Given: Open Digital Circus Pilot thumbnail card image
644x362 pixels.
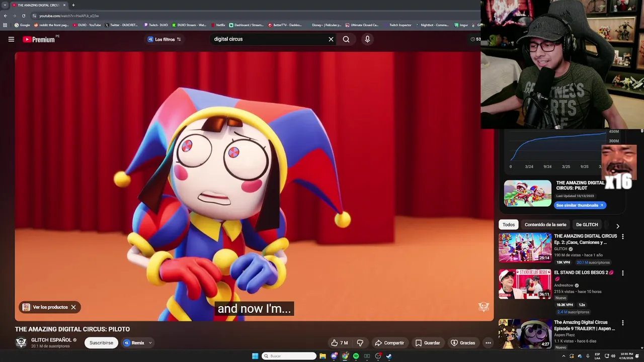Looking at the screenshot, I should click(x=528, y=193).
